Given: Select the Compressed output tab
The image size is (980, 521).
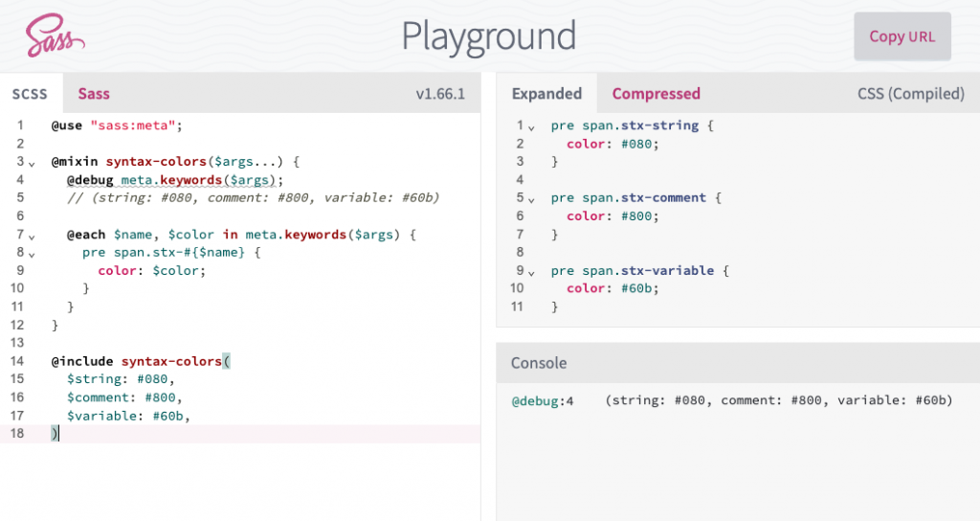Looking at the screenshot, I should (x=656, y=94).
